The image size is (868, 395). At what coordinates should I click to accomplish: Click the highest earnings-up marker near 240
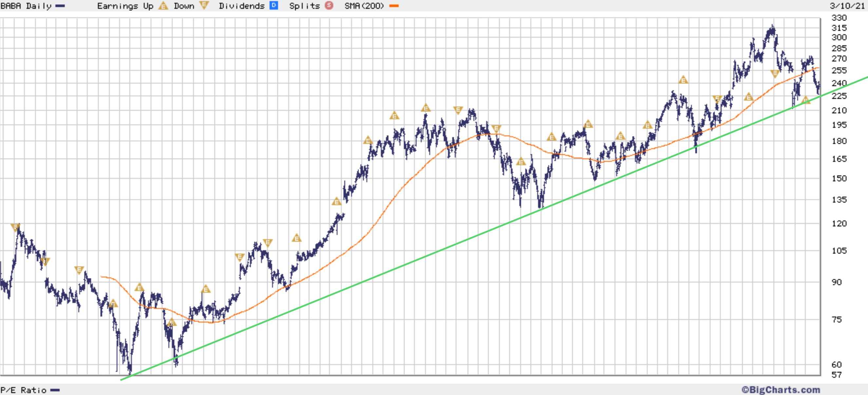coord(683,80)
